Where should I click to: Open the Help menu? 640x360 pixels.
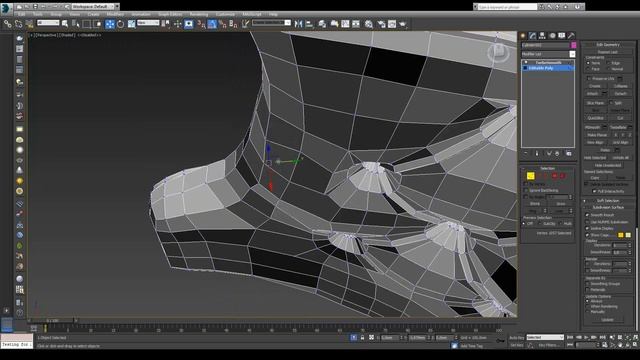click(x=273, y=14)
